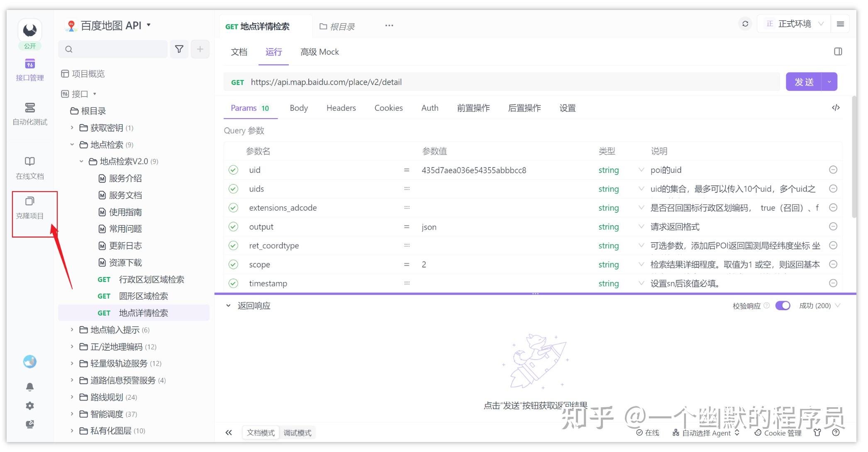Viewport: 868px width, 452px height.
Task: Open the 发送 button dropdown arrow
Action: click(829, 82)
